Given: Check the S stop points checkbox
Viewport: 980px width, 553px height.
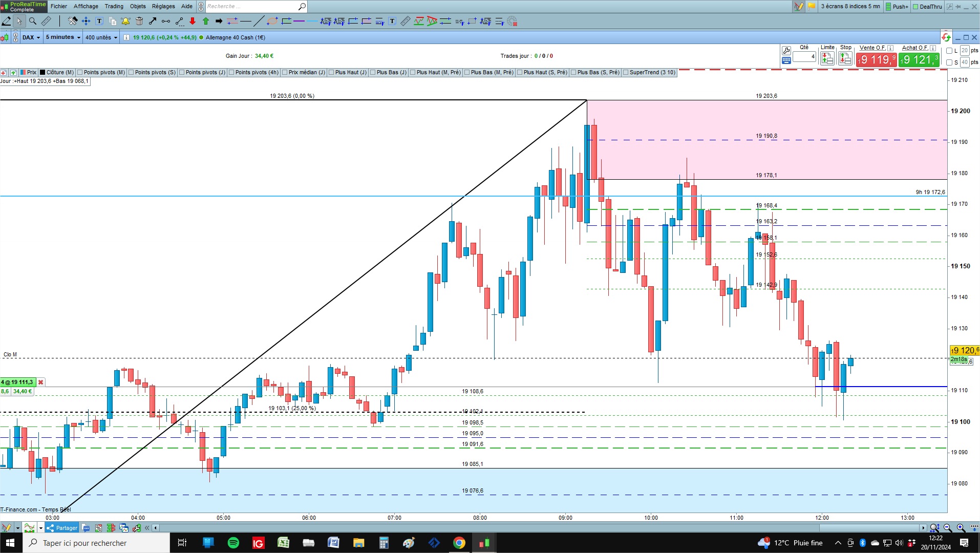Looking at the screenshot, I should click(949, 62).
